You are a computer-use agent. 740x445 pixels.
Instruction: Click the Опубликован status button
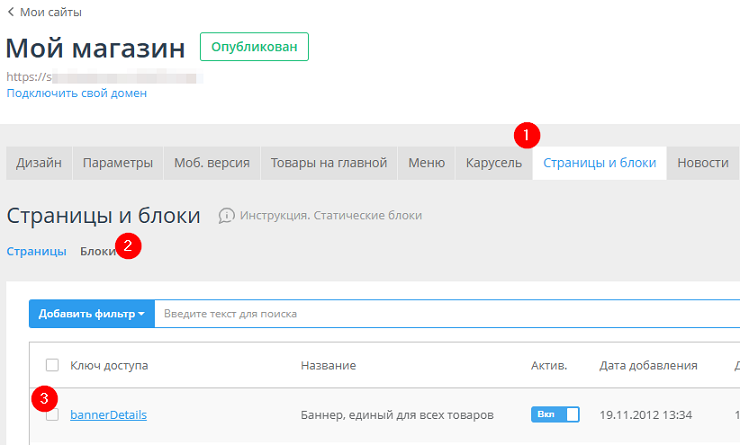(254, 47)
